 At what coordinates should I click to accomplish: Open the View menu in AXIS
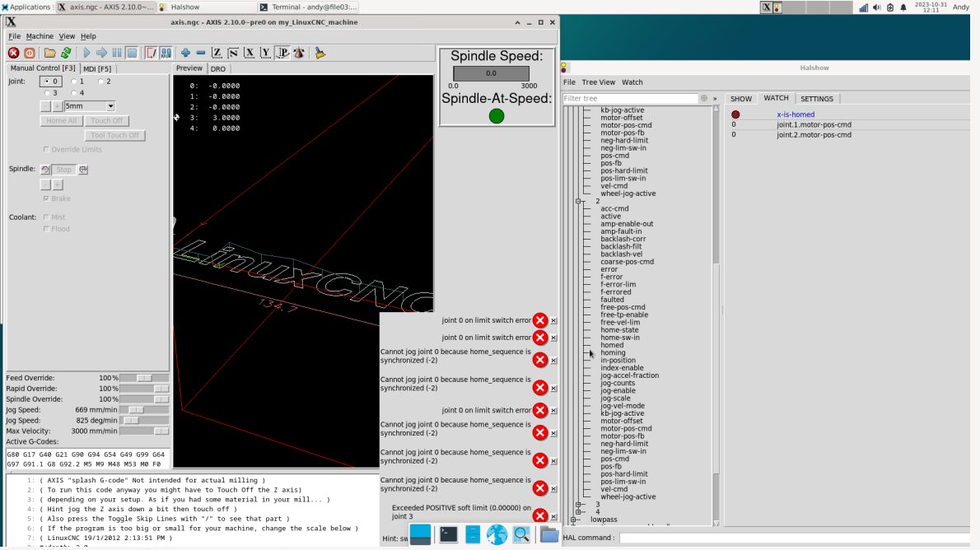tap(67, 36)
